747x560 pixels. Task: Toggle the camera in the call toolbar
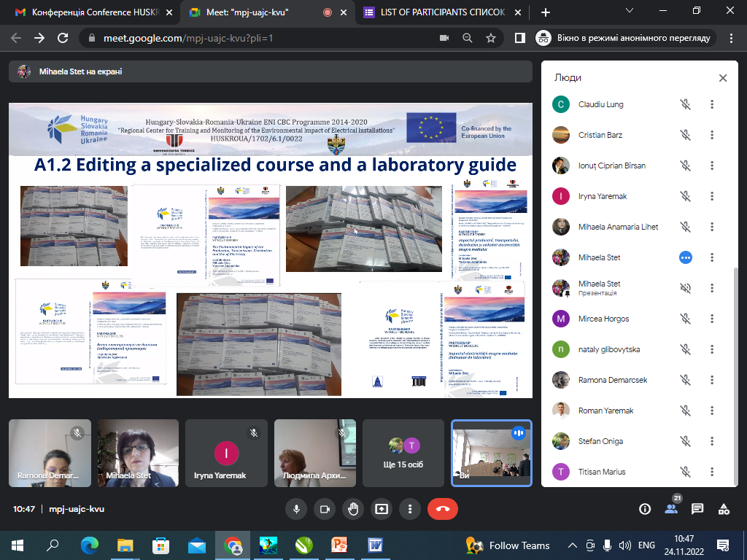(x=325, y=509)
